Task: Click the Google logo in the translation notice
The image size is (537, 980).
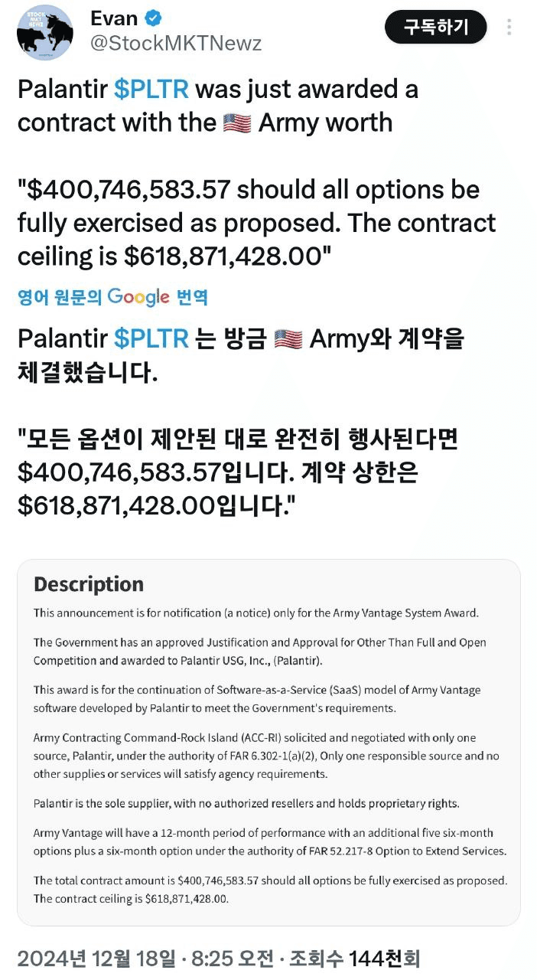Action: pyautogui.click(x=138, y=297)
